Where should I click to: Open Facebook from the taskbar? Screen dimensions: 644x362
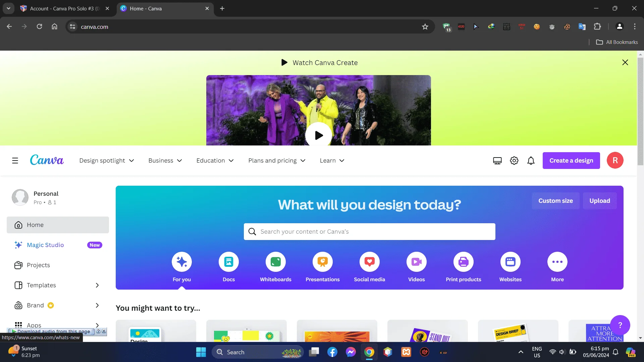[332, 352]
